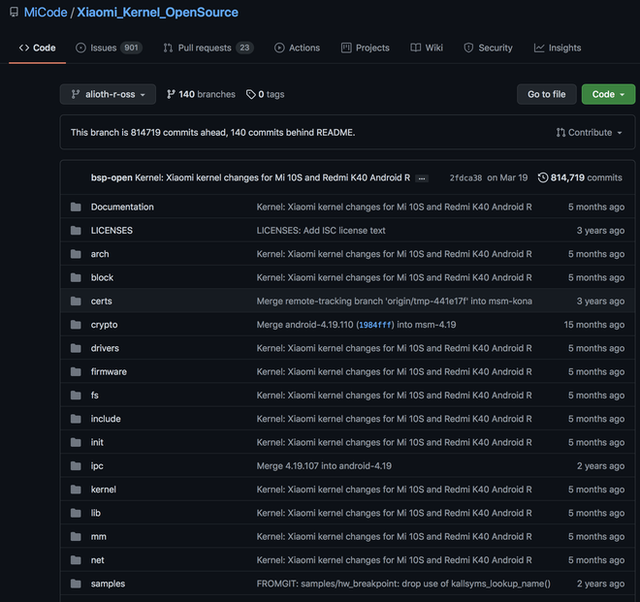Expand the alioth-r-oss branch selector

pos(108,94)
